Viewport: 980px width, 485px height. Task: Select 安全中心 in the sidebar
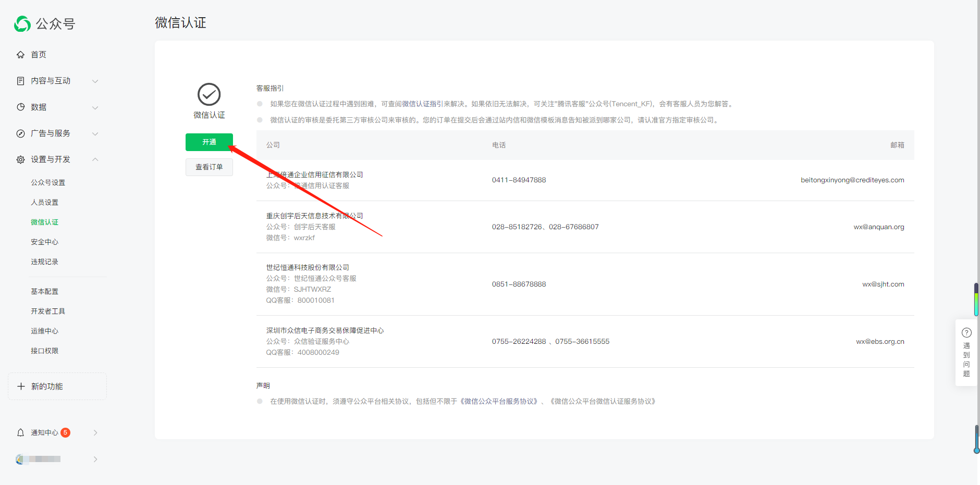point(45,242)
